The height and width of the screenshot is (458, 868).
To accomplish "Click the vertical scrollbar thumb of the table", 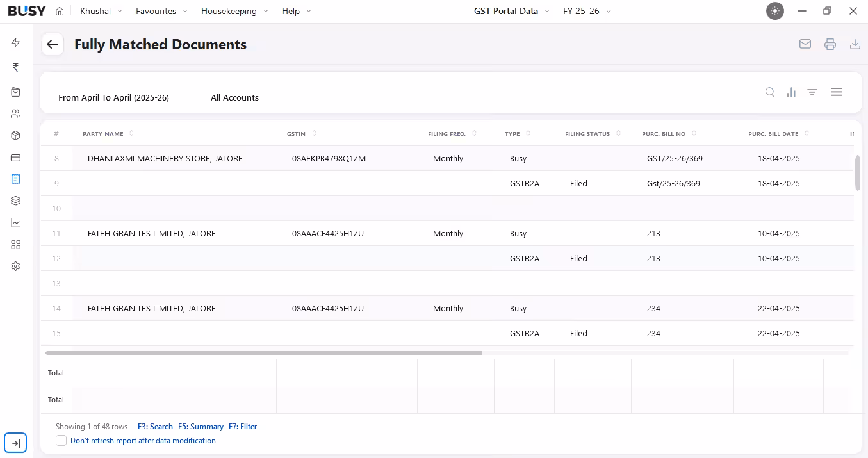I will (x=858, y=172).
